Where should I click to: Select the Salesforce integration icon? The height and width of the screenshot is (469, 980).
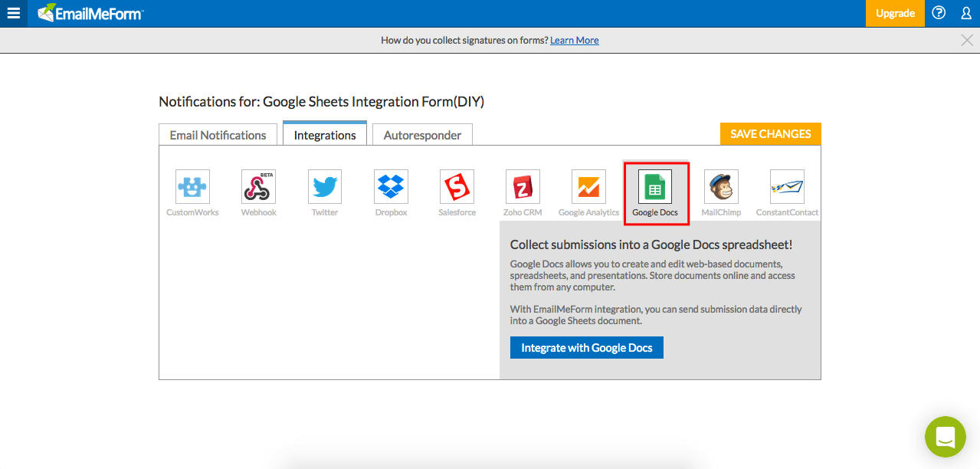click(457, 187)
